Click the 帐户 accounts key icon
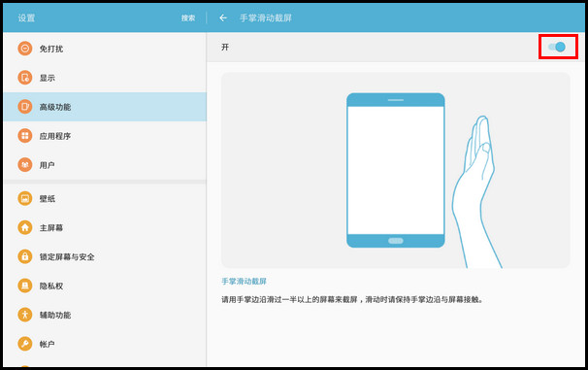 coord(25,344)
